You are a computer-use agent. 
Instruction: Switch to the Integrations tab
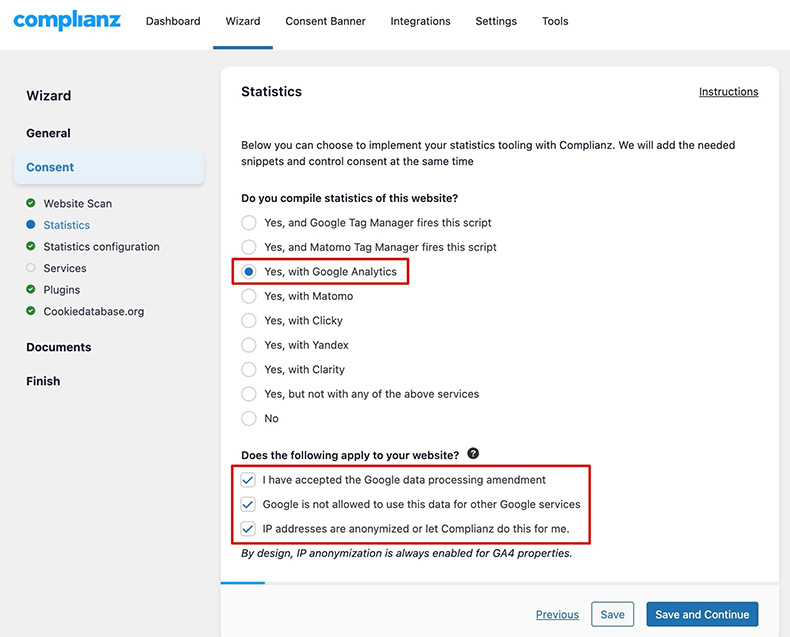(x=420, y=21)
